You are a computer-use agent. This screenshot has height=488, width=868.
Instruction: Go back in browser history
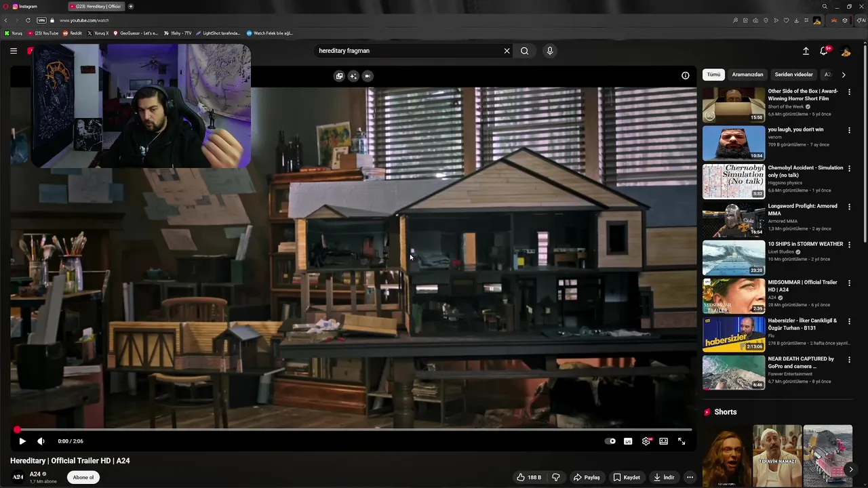point(6,20)
